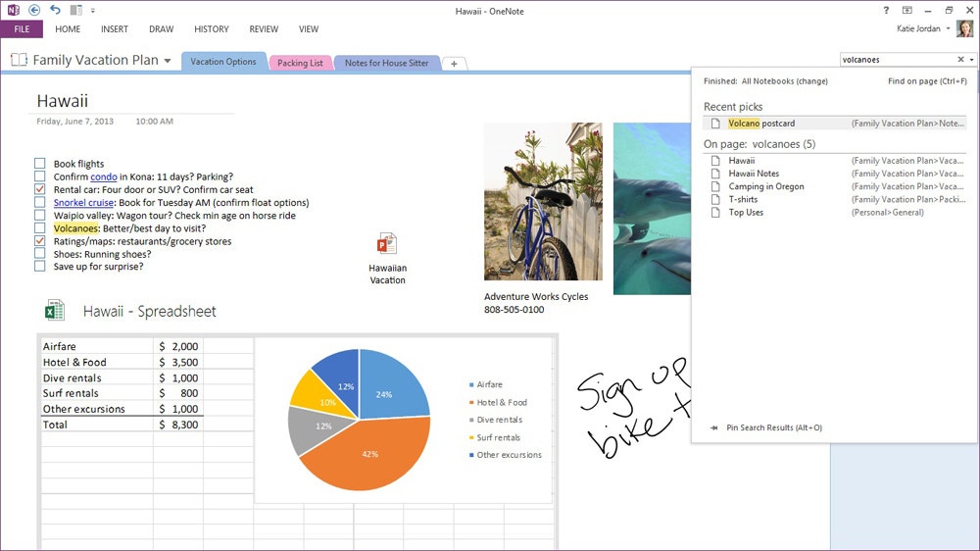Toggle Dock to Desktop icon in quick access toolbar

click(x=76, y=10)
